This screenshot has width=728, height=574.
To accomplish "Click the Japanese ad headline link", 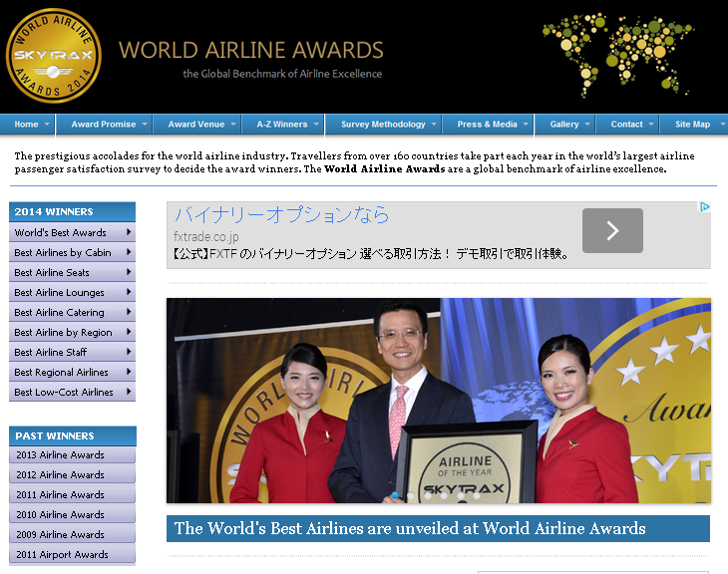I will pyautogui.click(x=282, y=215).
